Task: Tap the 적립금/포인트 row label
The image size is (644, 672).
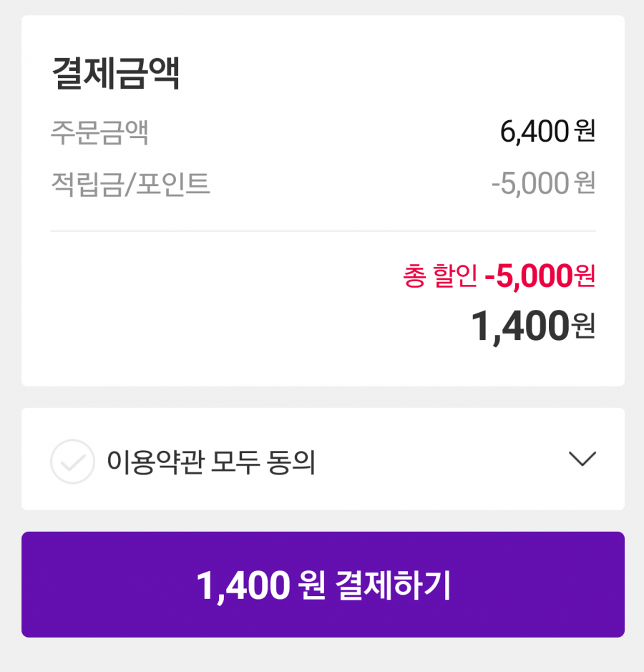Action: 130,184
